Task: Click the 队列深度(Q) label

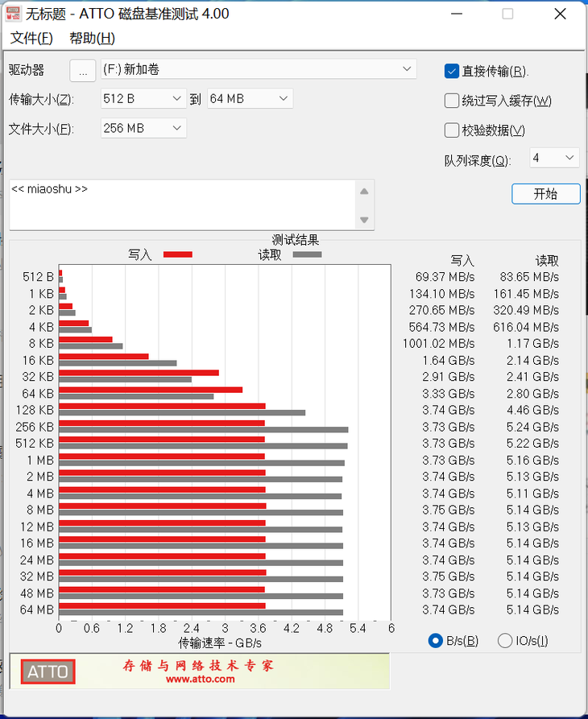Action: pyautogui.click(x=478, y=160)
